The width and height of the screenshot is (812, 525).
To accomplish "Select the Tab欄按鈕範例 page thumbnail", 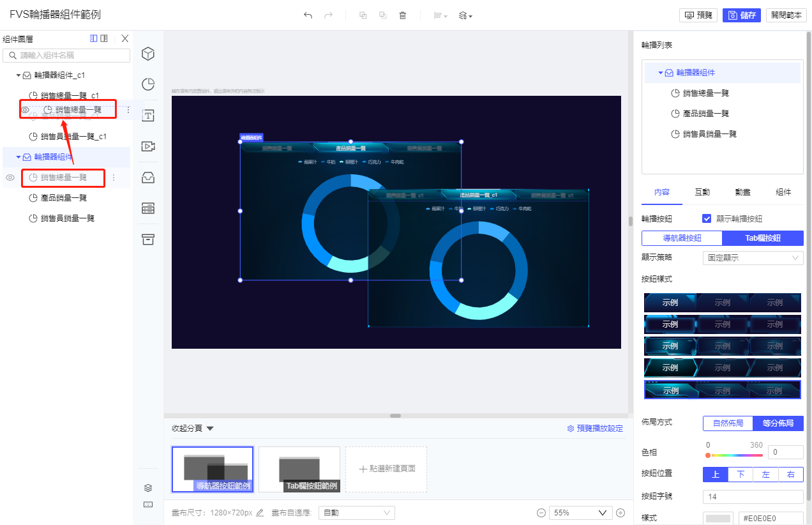I will 299,469.
